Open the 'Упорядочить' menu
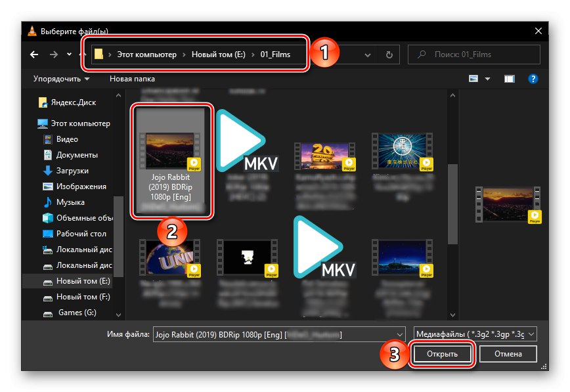Image resolution: width=570 pixels, height=392 pixels. (61, 79)
